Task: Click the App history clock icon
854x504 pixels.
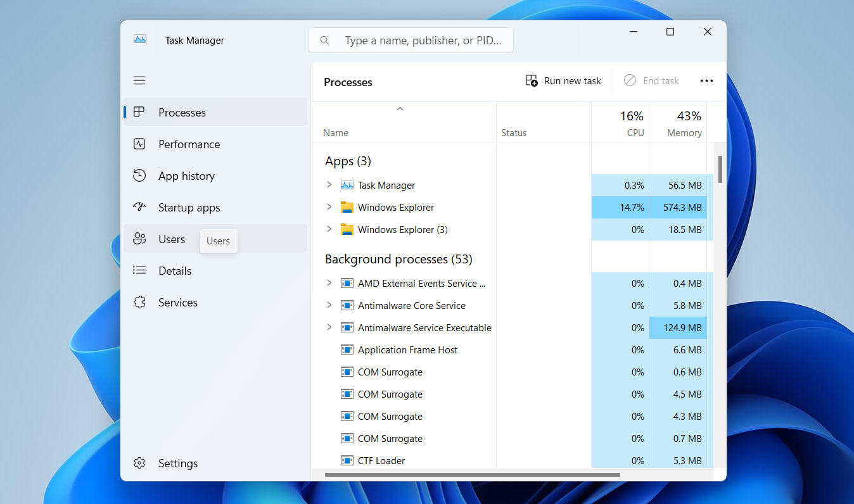Action: point(139,175)
